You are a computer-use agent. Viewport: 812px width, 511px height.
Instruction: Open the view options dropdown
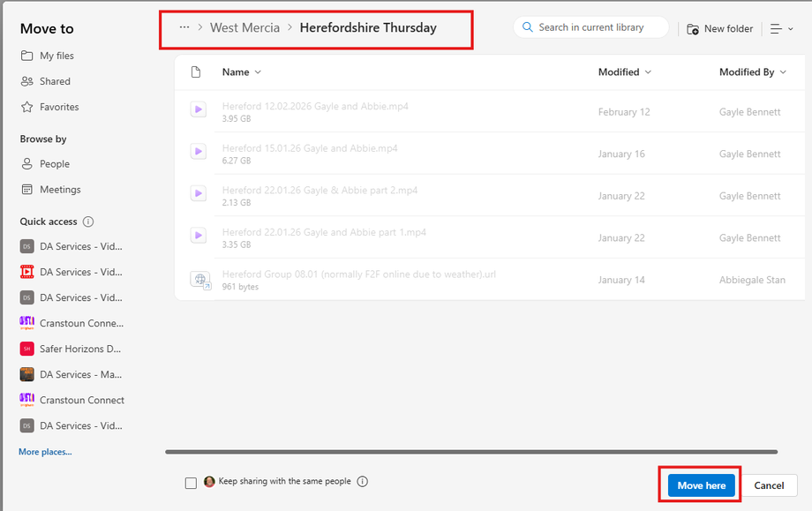781,29
